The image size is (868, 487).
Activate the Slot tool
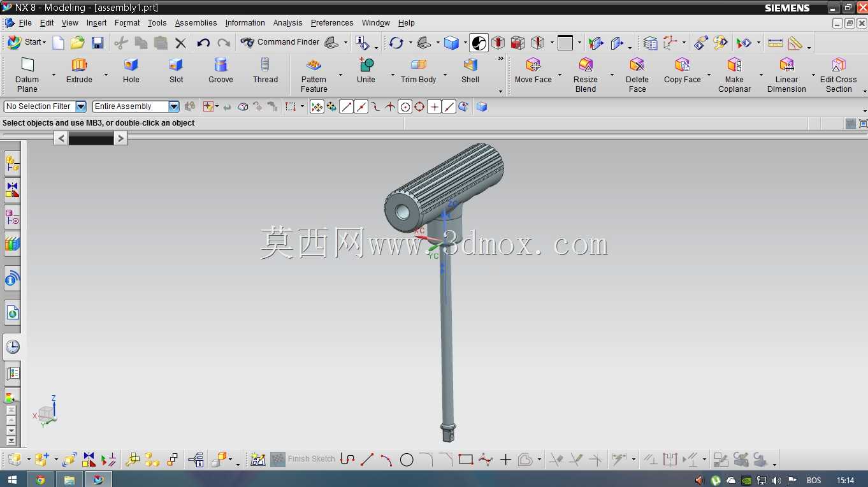pos(176,70)
